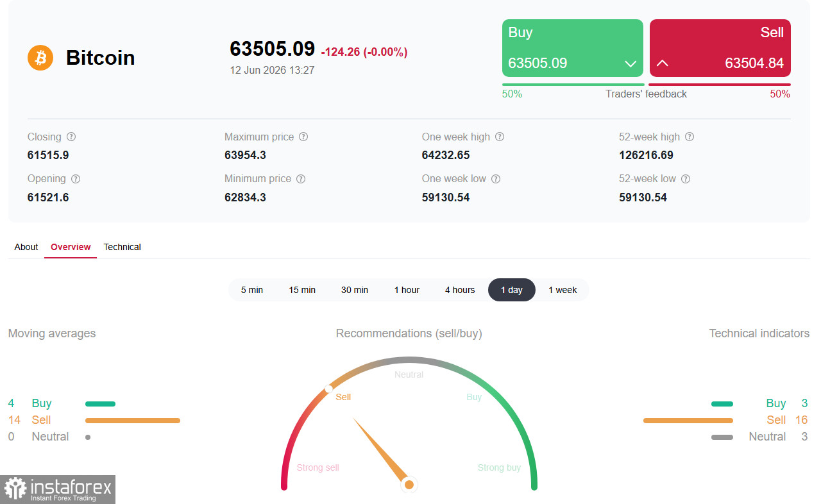Click the One week low help icon
821x504 pixels.
tap(496, 179)
